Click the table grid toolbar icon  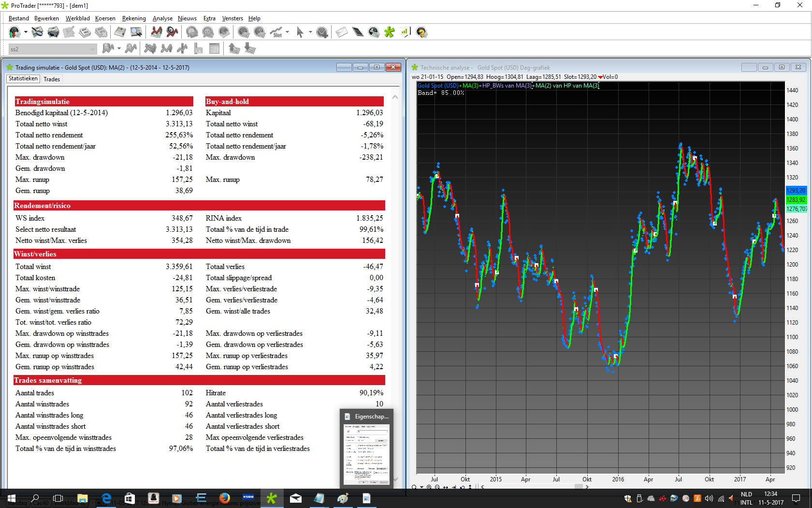pyautogui.click(x=214, y=48)
